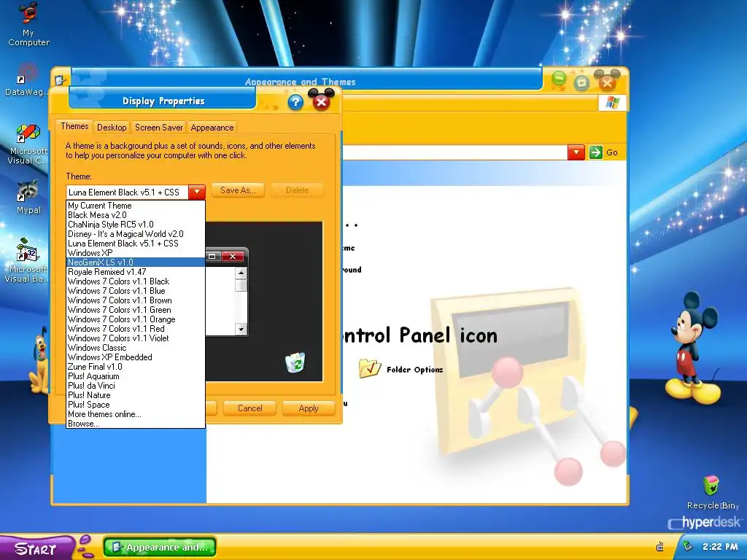Choose Royale Remixed v1.47 theme
The width and height of the screenshot is (747, 560).
click(x=136, y=272)
